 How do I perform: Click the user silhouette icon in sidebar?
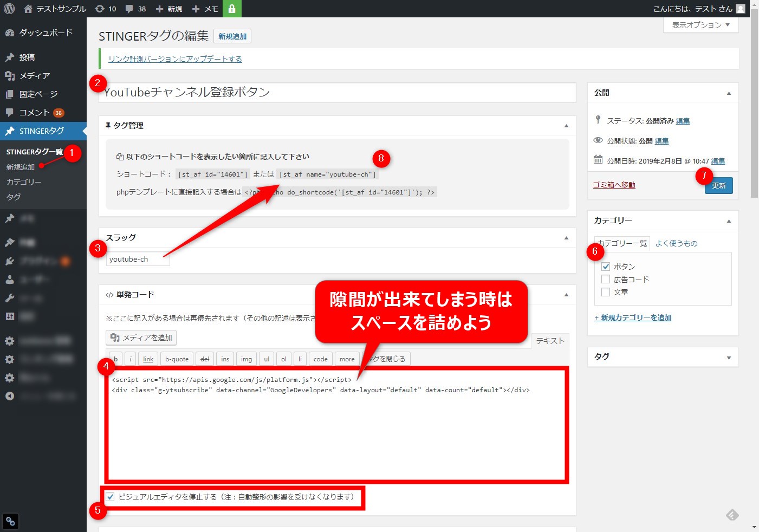tap(10, 280)
